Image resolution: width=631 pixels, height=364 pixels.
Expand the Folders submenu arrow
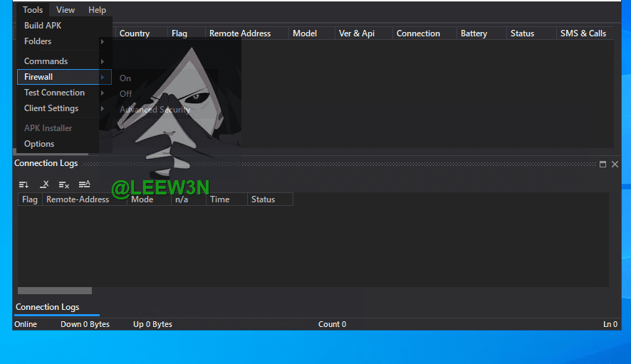point(103,41)
